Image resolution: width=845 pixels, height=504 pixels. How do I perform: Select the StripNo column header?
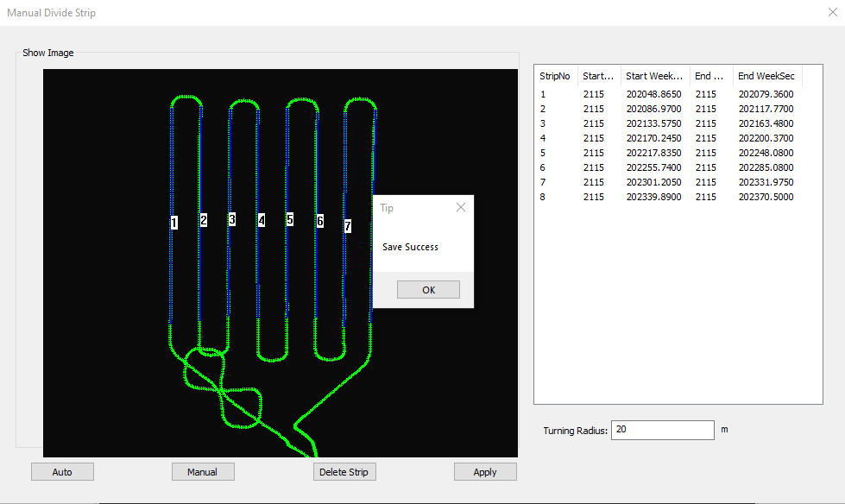point(555,76)
